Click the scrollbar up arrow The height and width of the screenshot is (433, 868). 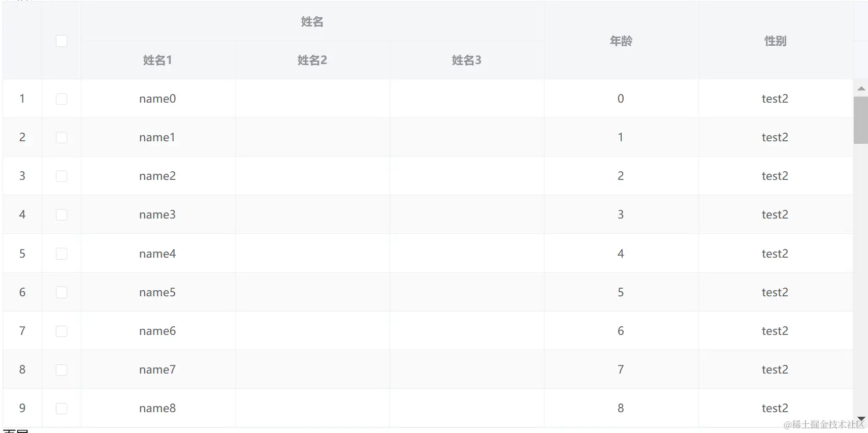[x=861, y=88]
